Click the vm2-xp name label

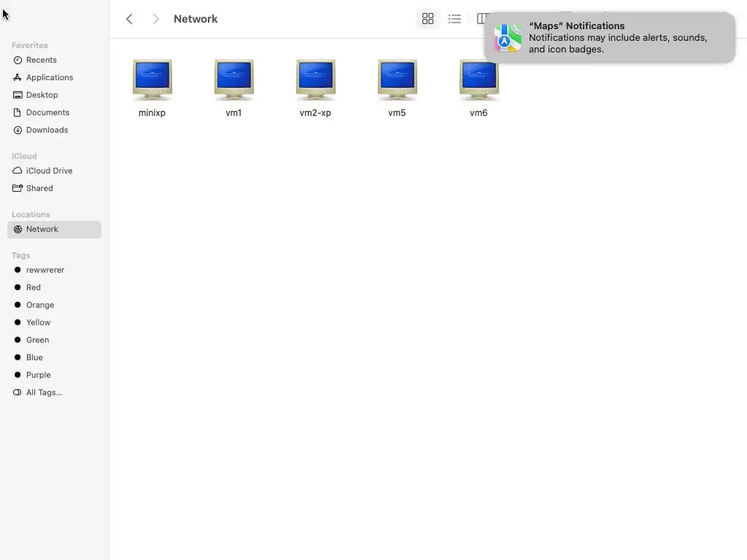point(315,113)
